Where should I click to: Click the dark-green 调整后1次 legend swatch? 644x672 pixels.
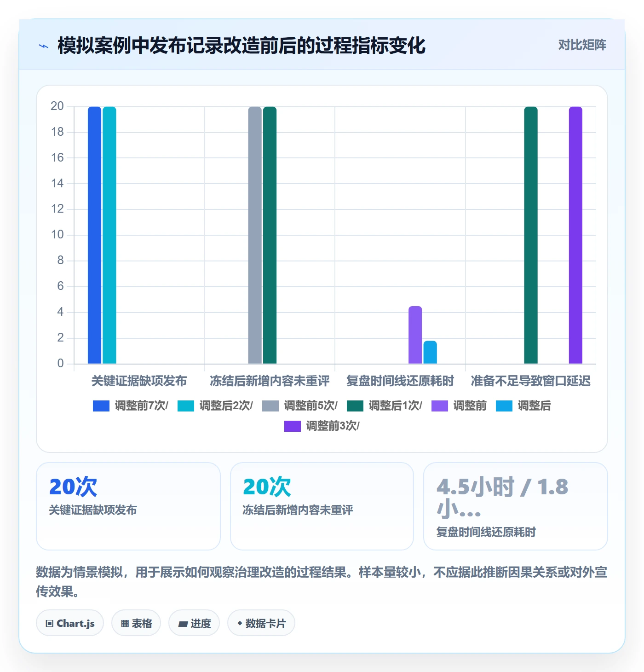[355, 406]
